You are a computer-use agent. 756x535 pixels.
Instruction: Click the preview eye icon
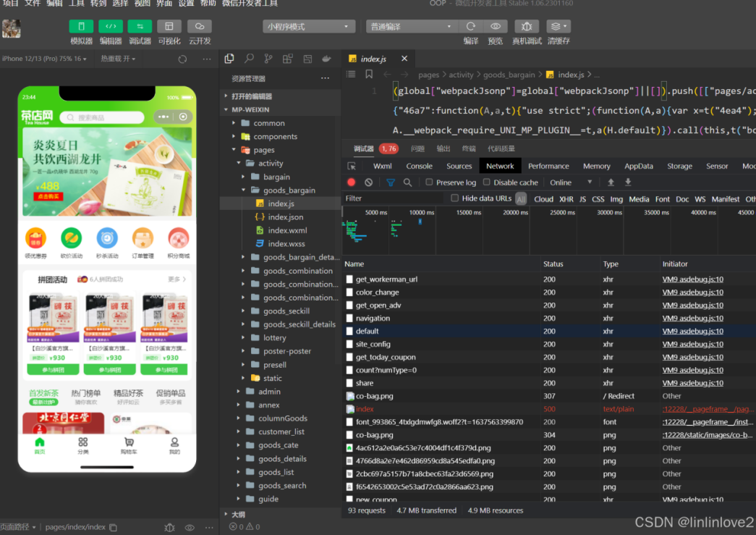[495, 27]
